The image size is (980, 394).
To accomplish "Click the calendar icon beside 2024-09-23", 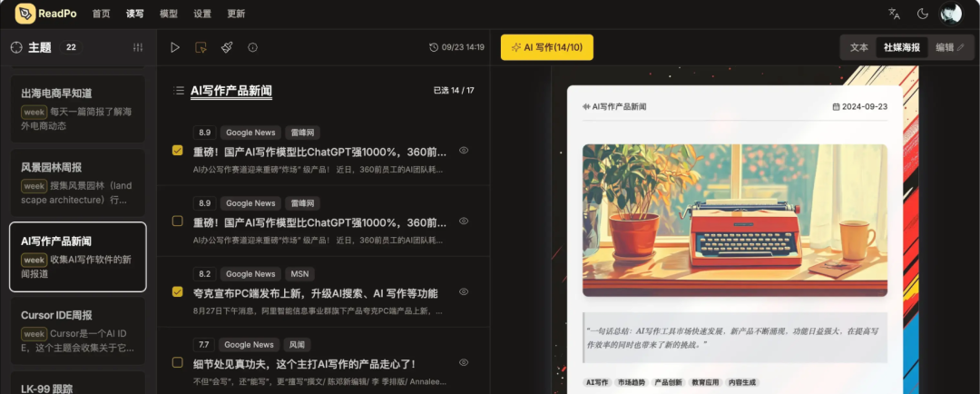I will 836,107.
